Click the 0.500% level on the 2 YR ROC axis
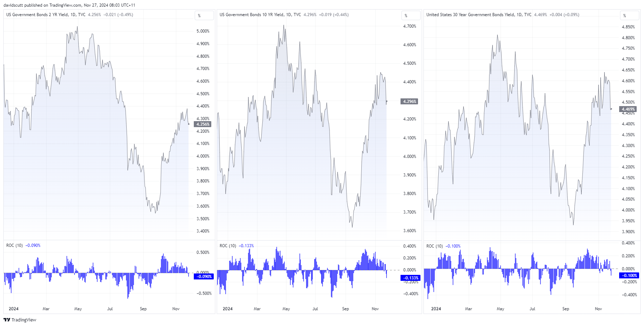This screenshot has width=644, height=326. (203, 252)
